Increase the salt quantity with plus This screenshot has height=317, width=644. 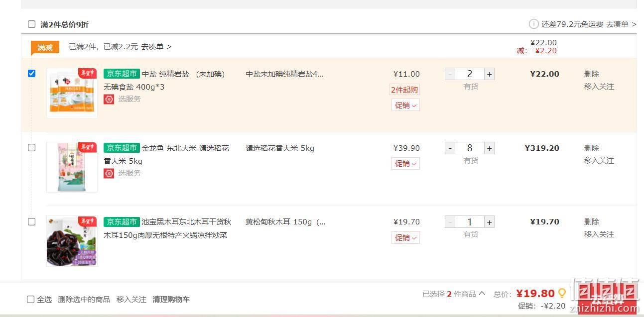[490, 74]
